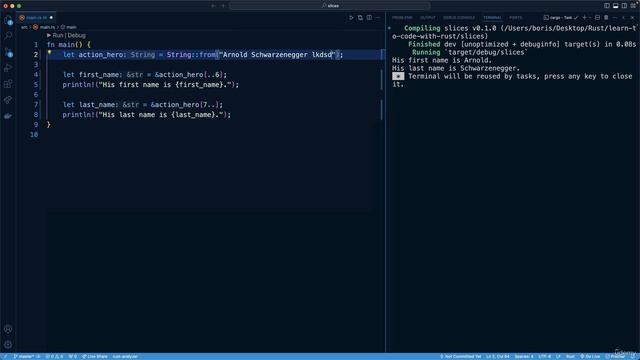Viewport: 640px width, 360px height.
Task: Open the Extensions view
Action: [8, 84]
